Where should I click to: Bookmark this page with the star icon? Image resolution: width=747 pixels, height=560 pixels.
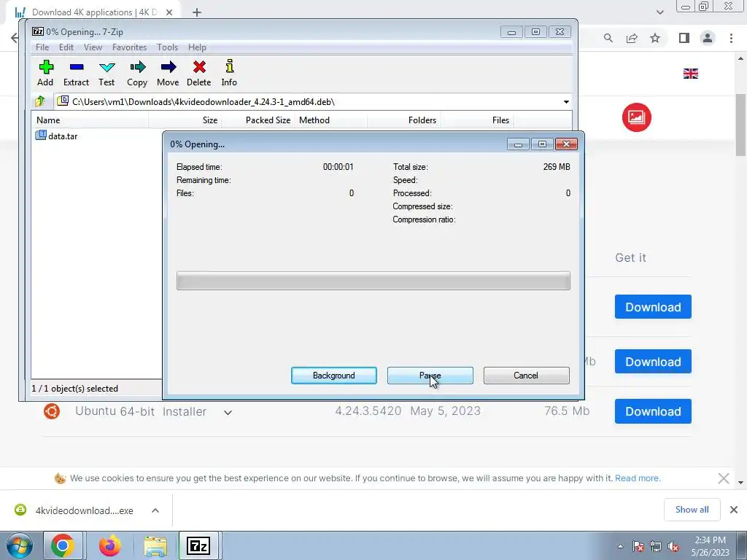(x=655, y=38)
